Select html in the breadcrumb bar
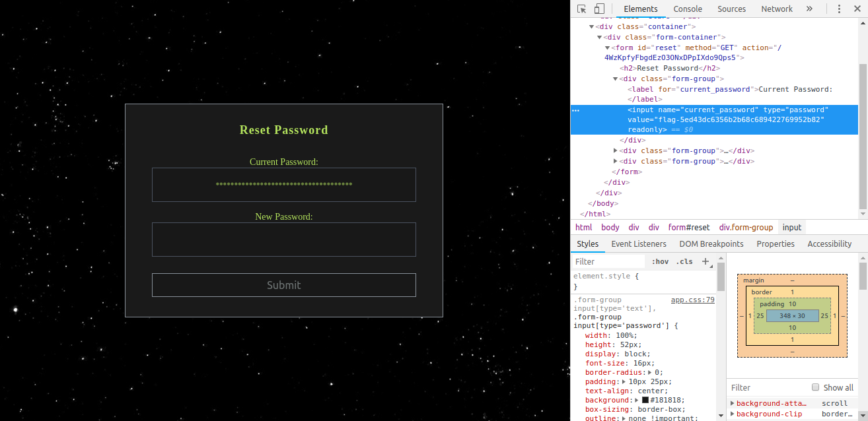 tap(583, 227)
